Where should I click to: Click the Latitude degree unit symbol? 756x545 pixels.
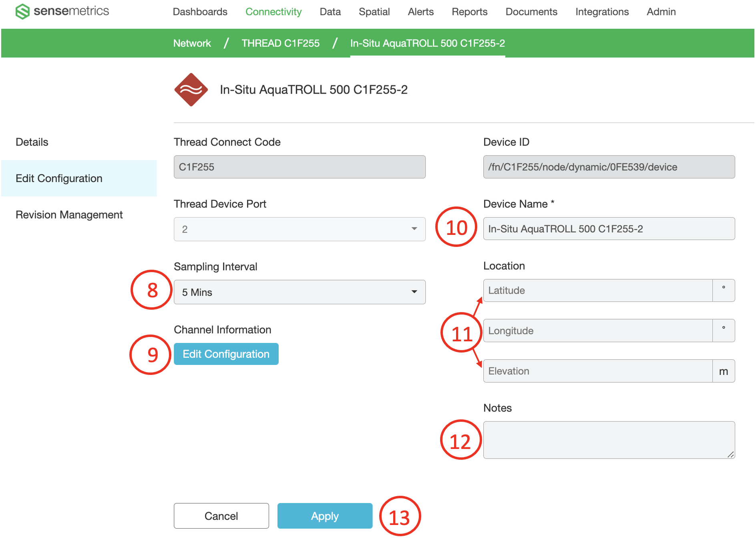(724, 291)
